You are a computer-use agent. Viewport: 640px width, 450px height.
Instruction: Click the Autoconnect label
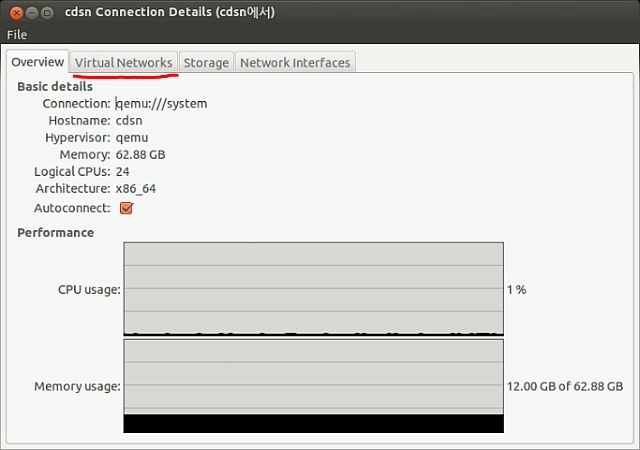(72, 208)
